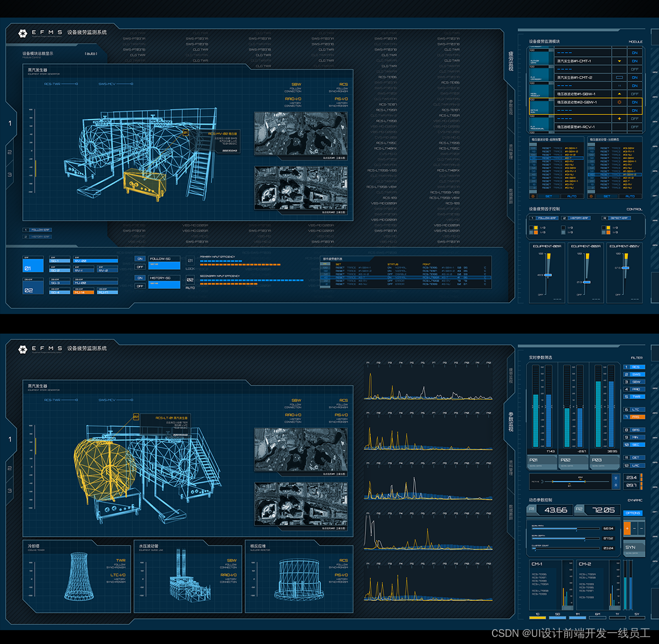Click the RCS-MV-02 稳压器 callout marker
The width and height of the screenshot is (659, 644).
click(x=186, y=132)
